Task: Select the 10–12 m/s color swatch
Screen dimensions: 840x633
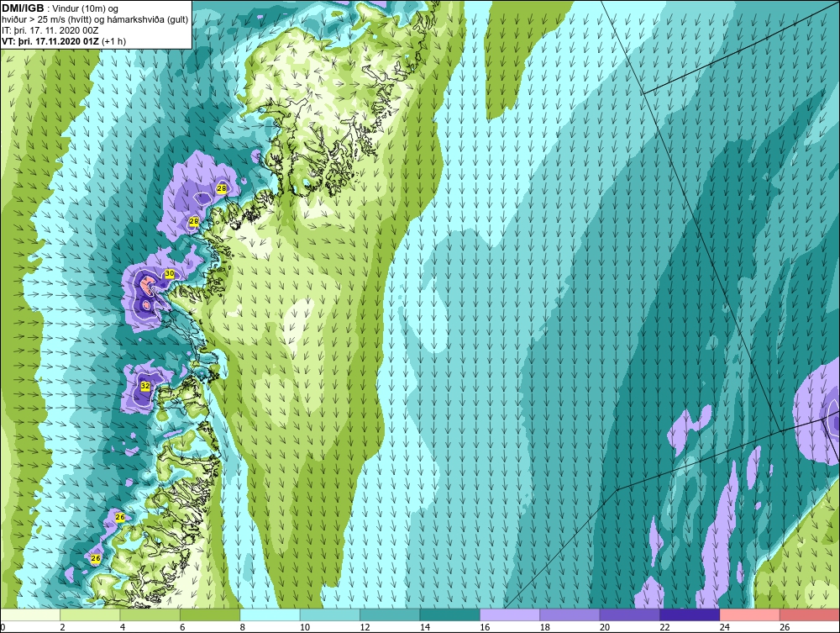Action: pyautogui.click(x=330, y=615)
